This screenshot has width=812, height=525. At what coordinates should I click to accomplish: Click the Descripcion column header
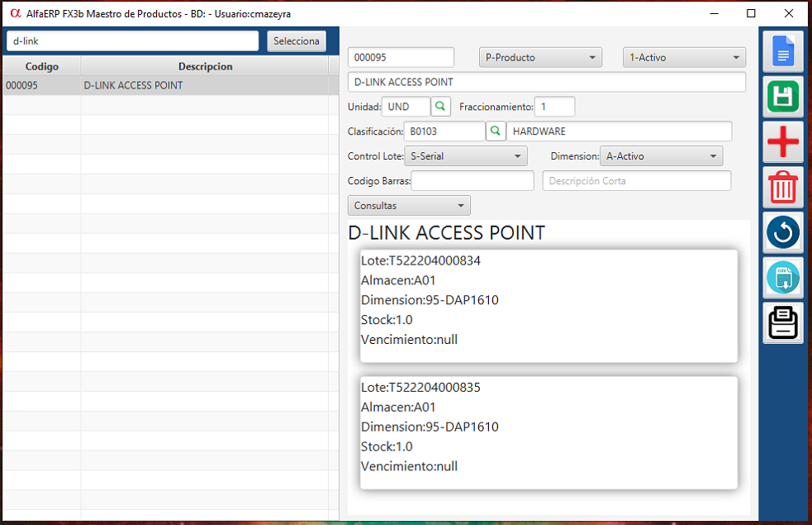205,66
